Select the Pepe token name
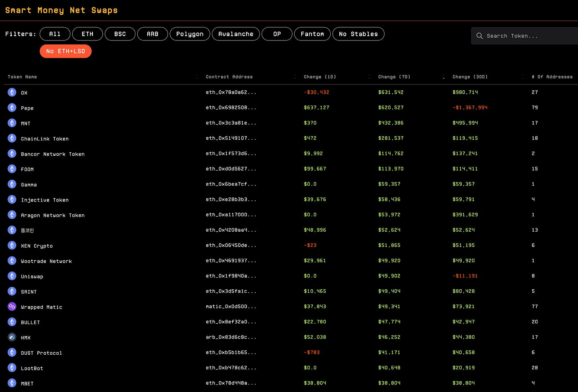Viewport: 578px width, 392px height. coord(27,108)
